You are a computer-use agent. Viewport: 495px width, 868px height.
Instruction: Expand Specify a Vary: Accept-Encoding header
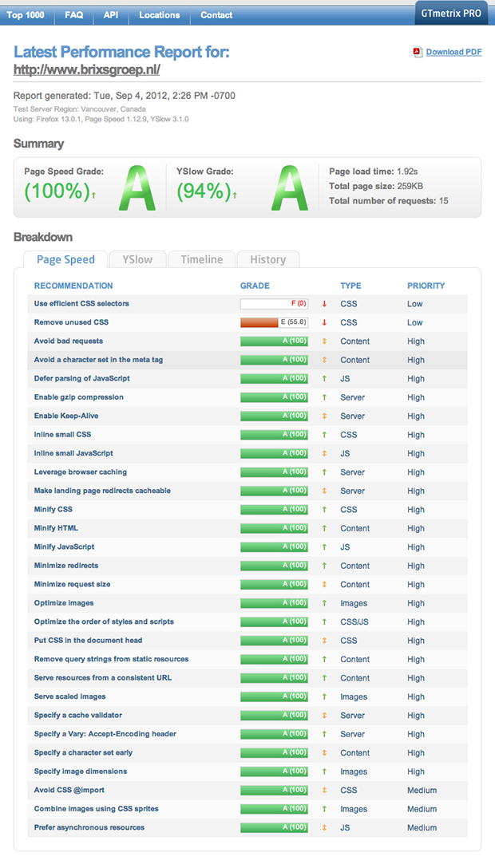coord(105,734)
